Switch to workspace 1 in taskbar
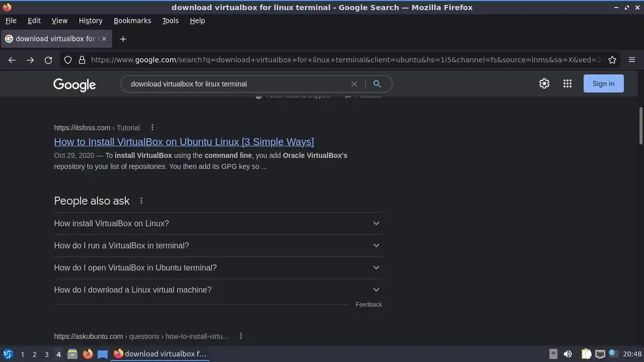The height and width of the screenshot is (362, 644). (22, 354)
